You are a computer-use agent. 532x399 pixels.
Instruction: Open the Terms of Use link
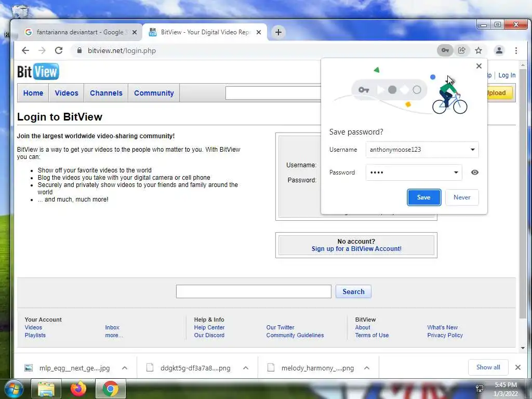(372, 335)
